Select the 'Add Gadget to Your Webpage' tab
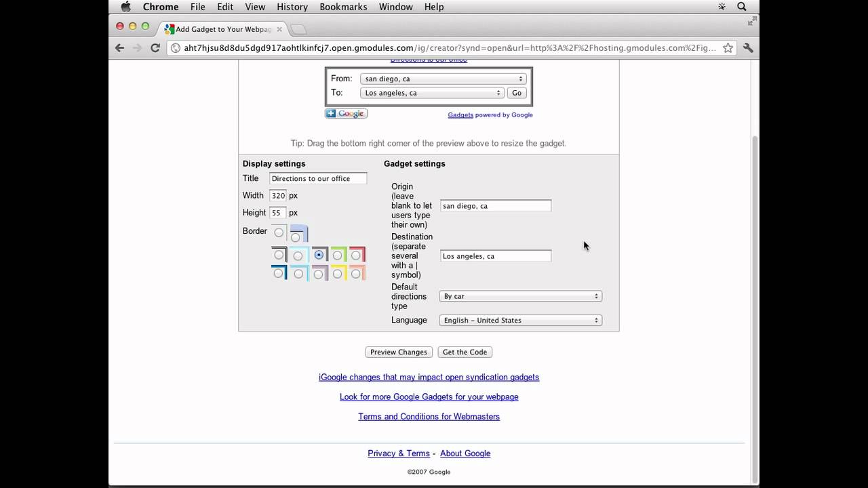 [x=222, y=29]
